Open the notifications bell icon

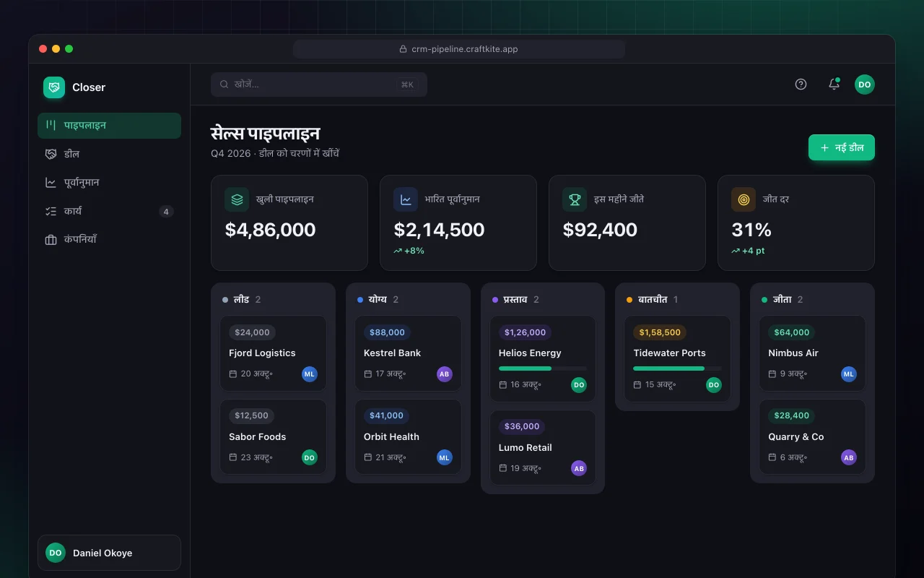tap(834, 85)
